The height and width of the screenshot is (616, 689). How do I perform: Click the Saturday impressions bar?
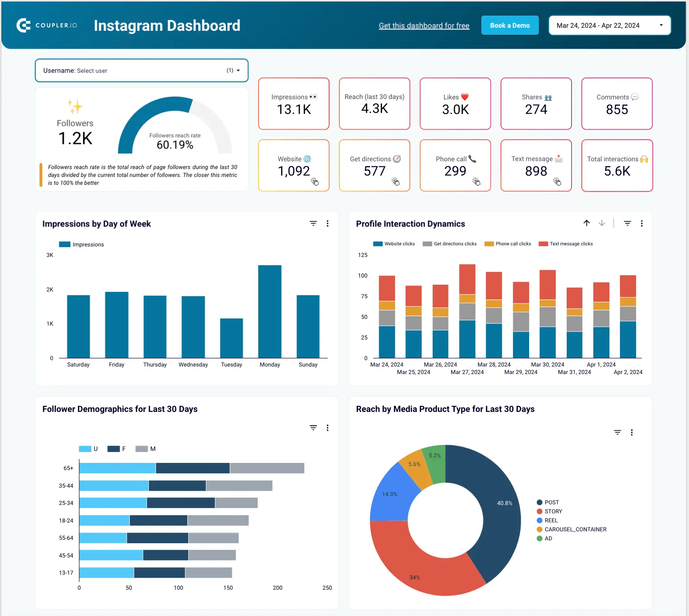78,326
